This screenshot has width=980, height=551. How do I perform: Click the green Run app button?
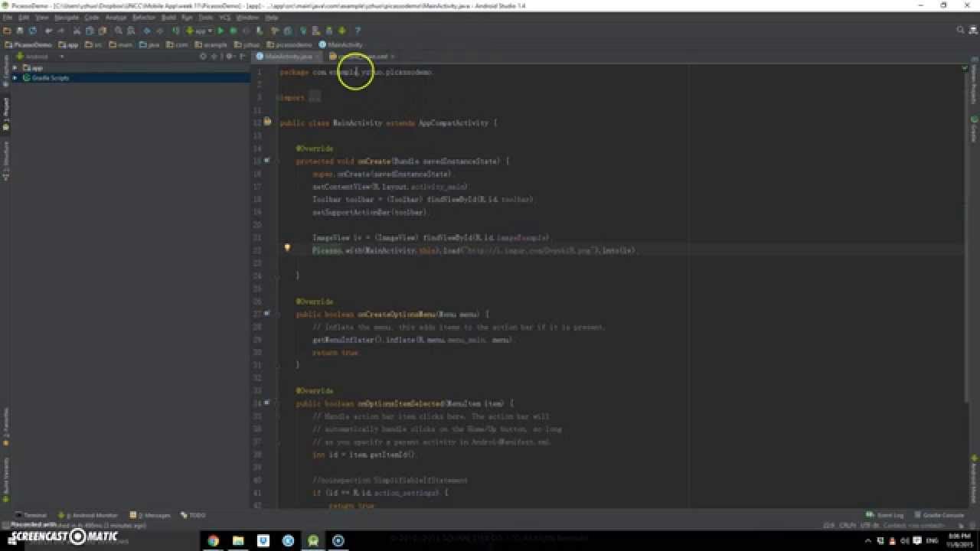[x=220, y=31]
